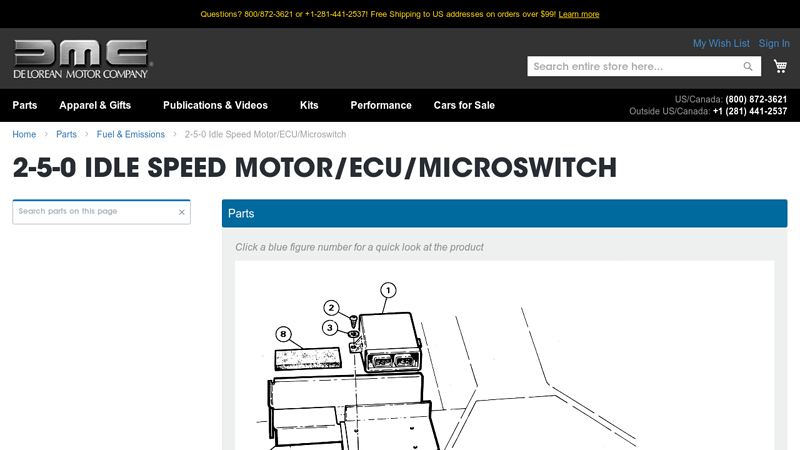Screen dimensions: 800x450
Task: Focus the Search entire store field
Action: tap(634, 67)
